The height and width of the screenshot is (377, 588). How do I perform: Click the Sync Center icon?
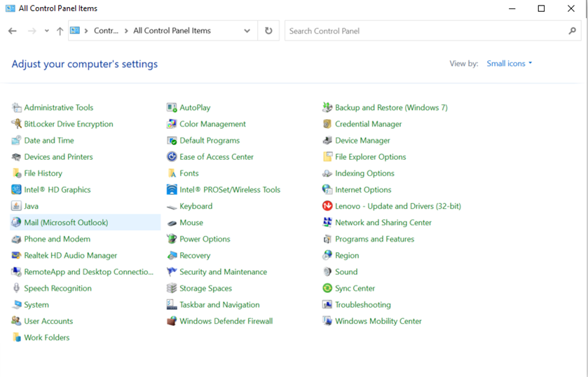[327, 288]
